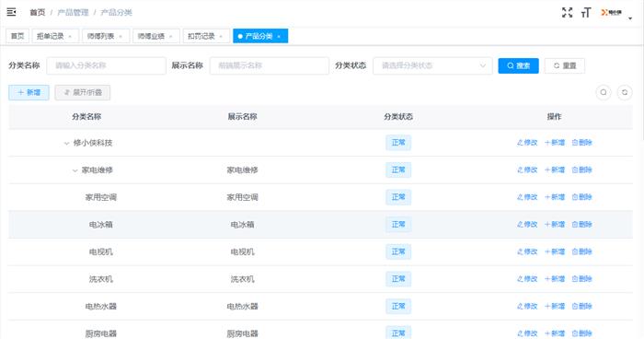
Task: Click 修改 in the 电热水器 row
Action: (x=527, y=306)
